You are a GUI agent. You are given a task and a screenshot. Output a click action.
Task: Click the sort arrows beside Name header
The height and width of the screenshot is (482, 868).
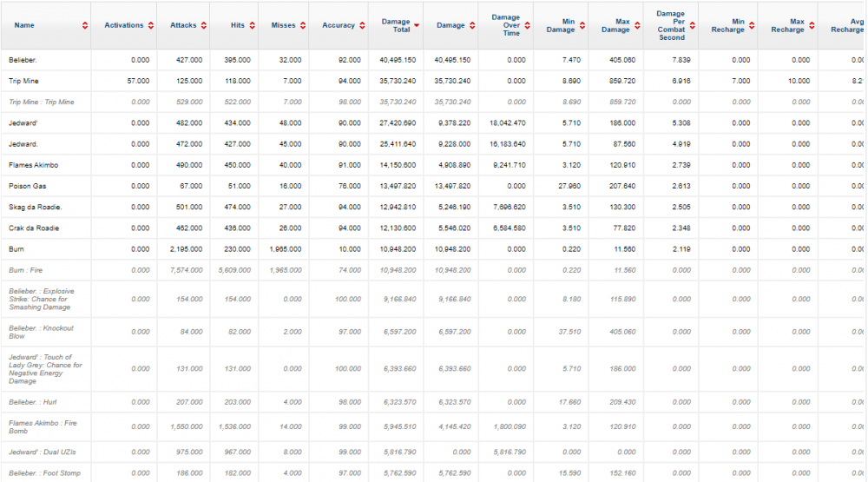(x=84, y=25)
